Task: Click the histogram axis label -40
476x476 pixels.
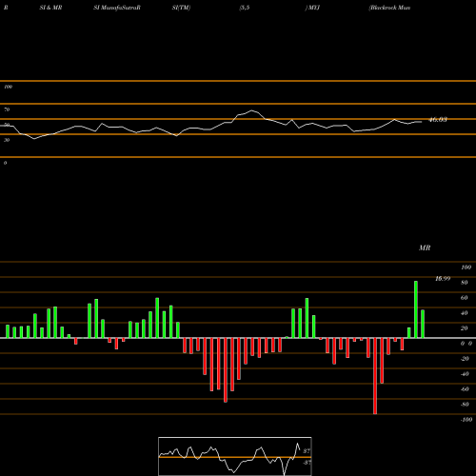Action: tap(465, 374)
